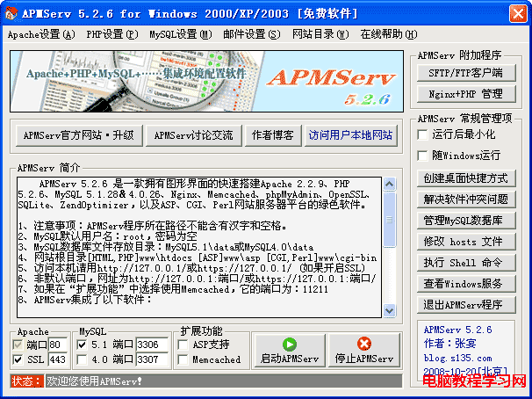Click 创建桌面快捷方式 button
Viewport: 532px width, 399px height.
(x=466, y=178)
